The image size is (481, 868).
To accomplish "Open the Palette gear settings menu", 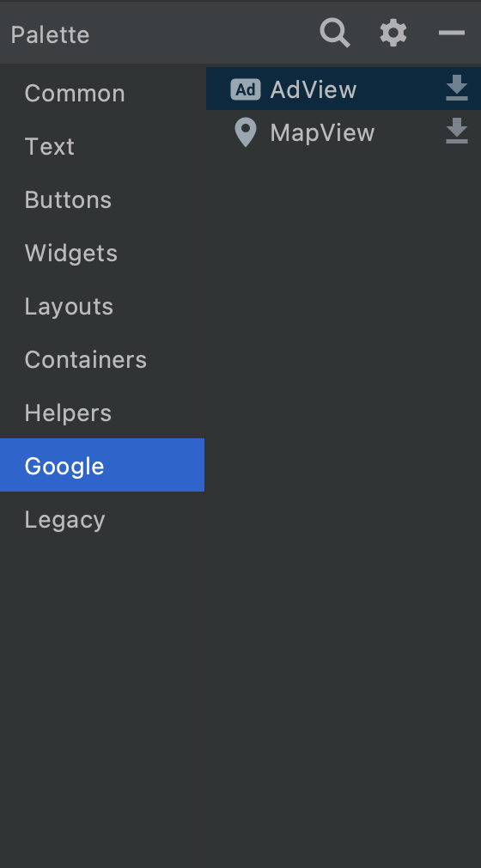I will [393, 34].
